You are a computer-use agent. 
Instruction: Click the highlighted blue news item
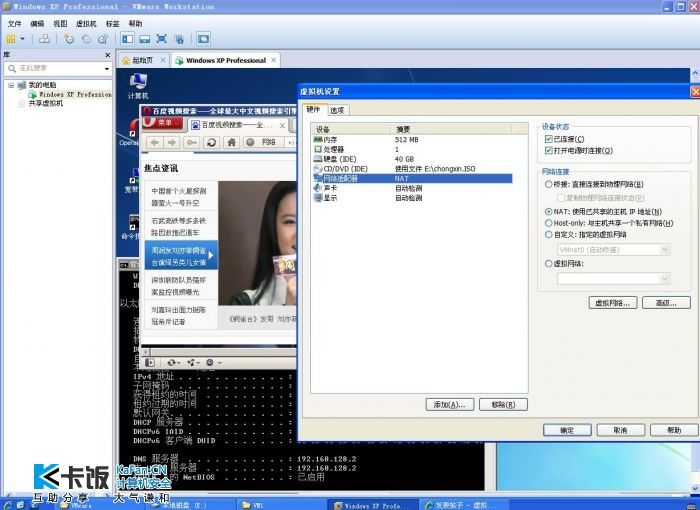click(x=181, y=256)
